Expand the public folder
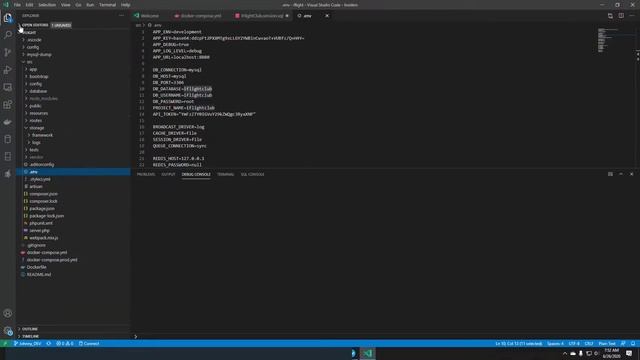 click(x=35, y=106)
